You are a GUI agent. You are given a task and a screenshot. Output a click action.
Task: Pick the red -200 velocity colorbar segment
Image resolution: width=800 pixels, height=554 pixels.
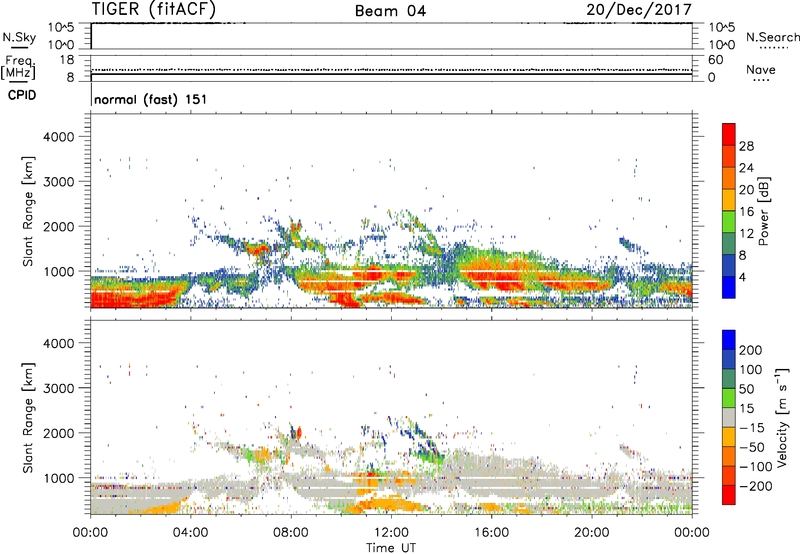point(729,495)
